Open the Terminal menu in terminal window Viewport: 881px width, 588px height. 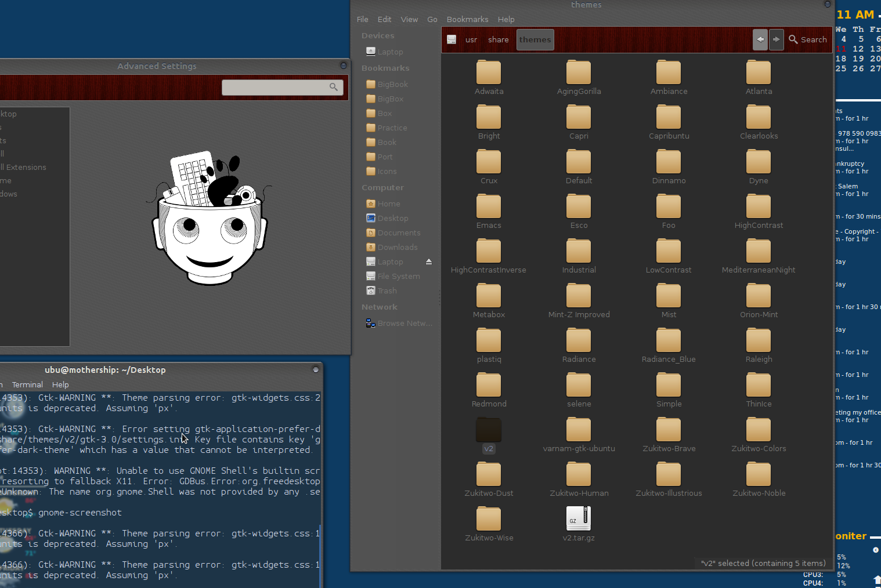(27, 385)
